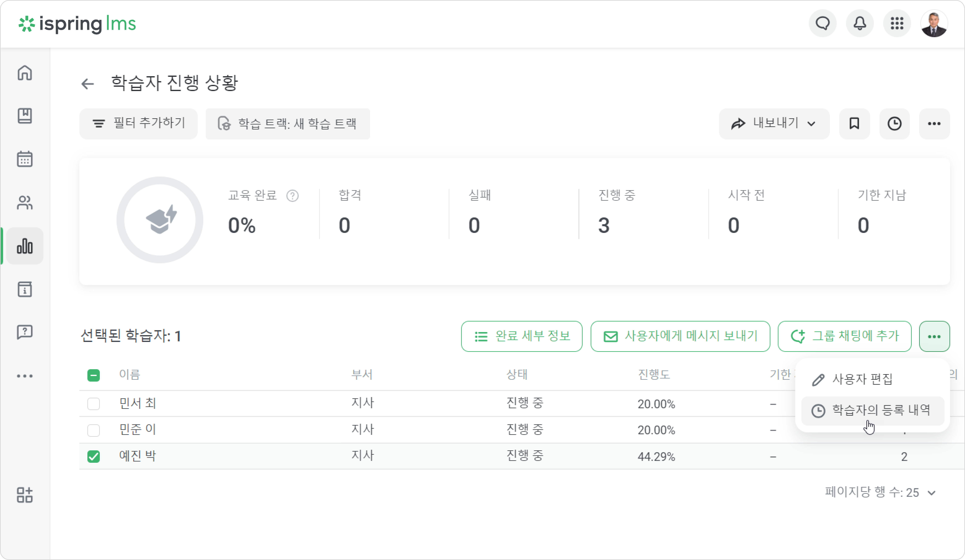This screenshot has height=560, width=965.
Task: Sort by the 부서 column header
Action: click(x=362, y=374)
